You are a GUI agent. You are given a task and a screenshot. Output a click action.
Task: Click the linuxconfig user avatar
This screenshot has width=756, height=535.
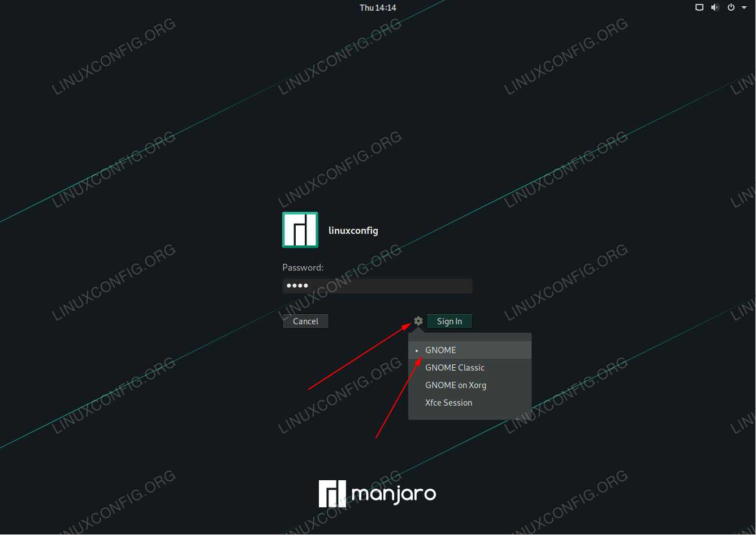point(300,230)
